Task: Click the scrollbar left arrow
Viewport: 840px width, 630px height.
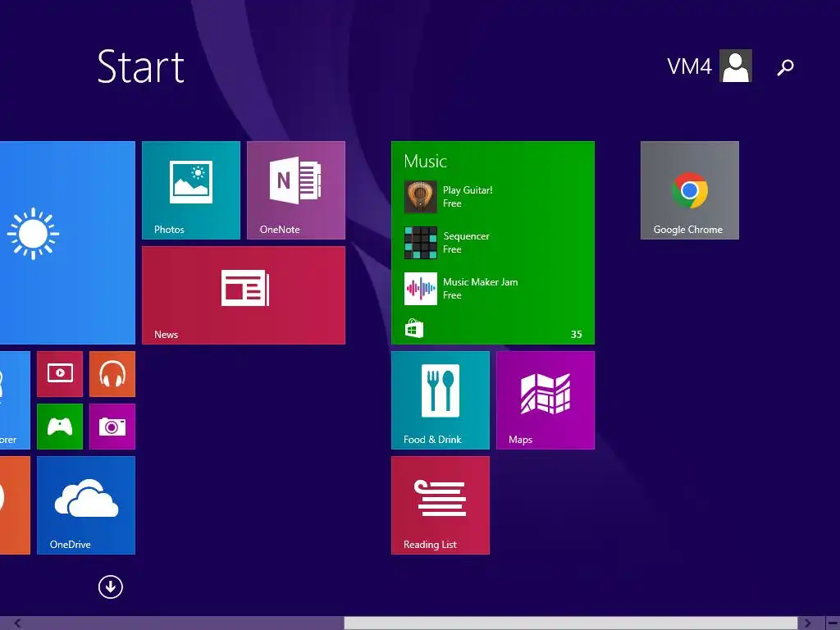Action: 18,623
